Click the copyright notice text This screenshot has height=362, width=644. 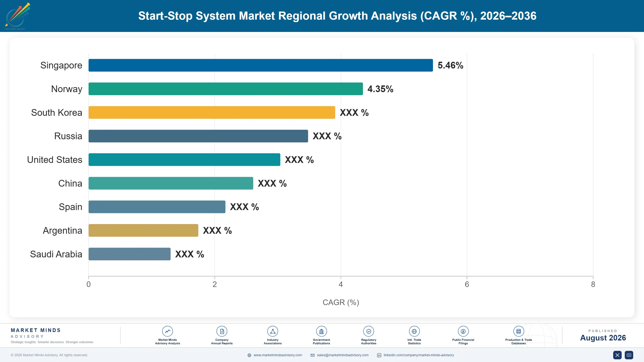(49, 355)
